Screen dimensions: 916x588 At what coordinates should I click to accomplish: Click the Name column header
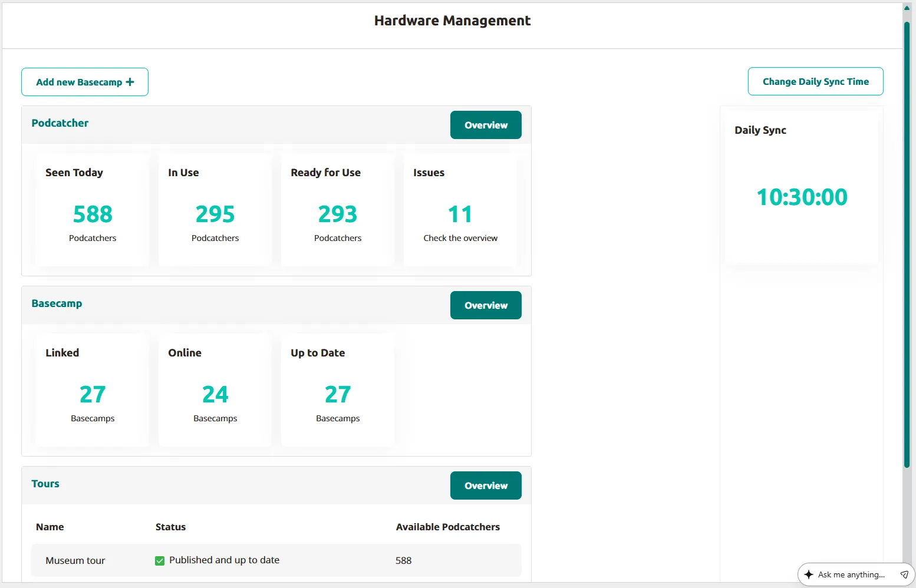(x=50, y=527)
